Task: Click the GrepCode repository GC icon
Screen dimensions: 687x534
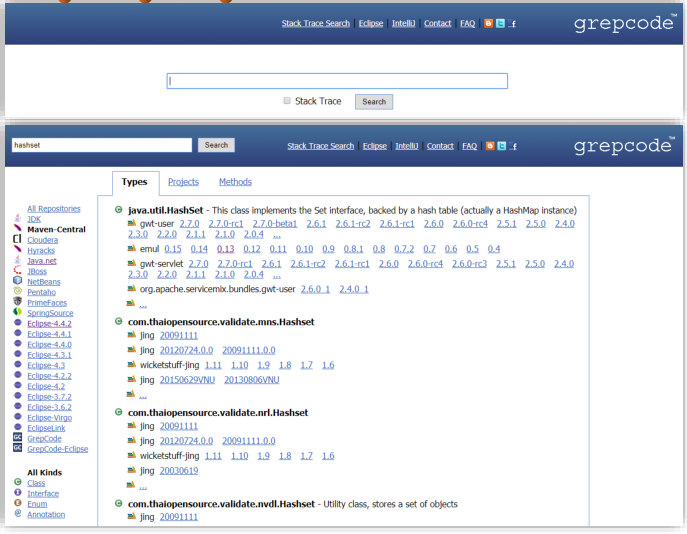Action: (18, 437)
